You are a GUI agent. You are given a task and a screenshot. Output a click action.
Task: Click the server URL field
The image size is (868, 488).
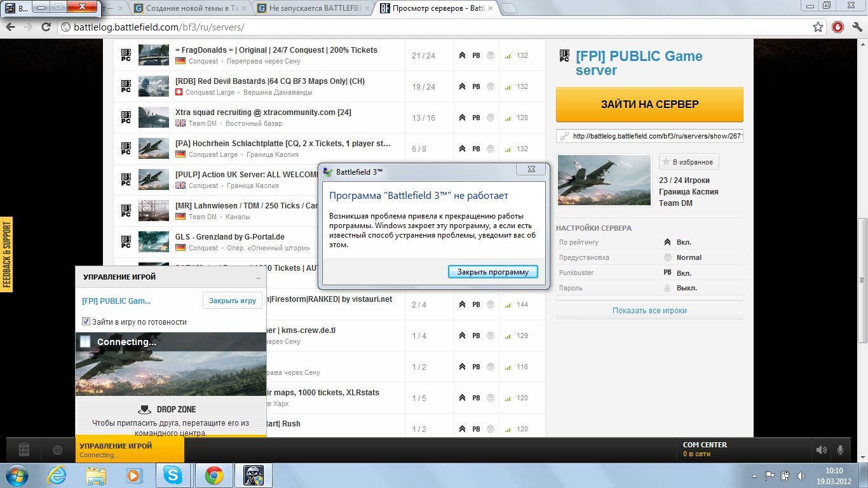click(x=649, y=136)
